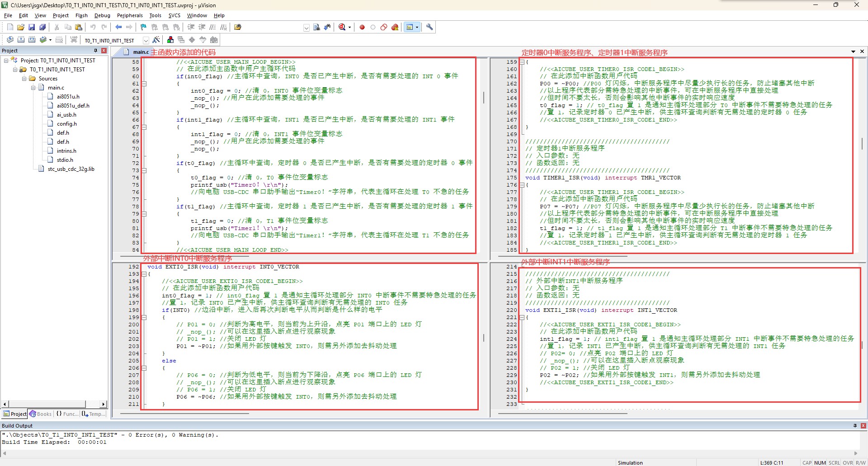Select ai8051u.h in project tree
The image size is (868, 466).
68,97
